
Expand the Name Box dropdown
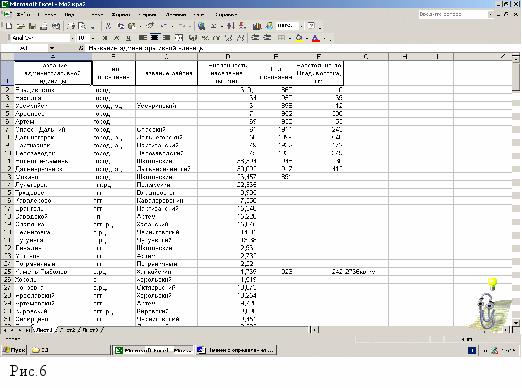(x=52, y=48)
